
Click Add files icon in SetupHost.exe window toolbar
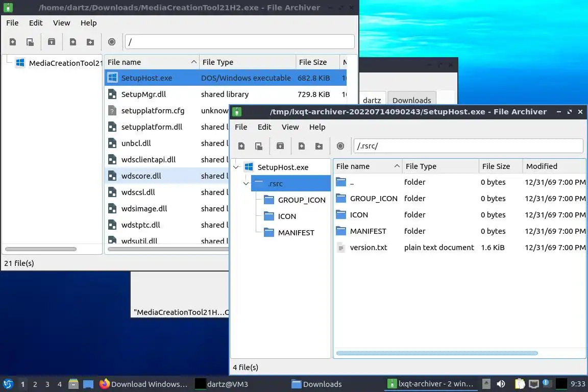[x=302, y=146]
